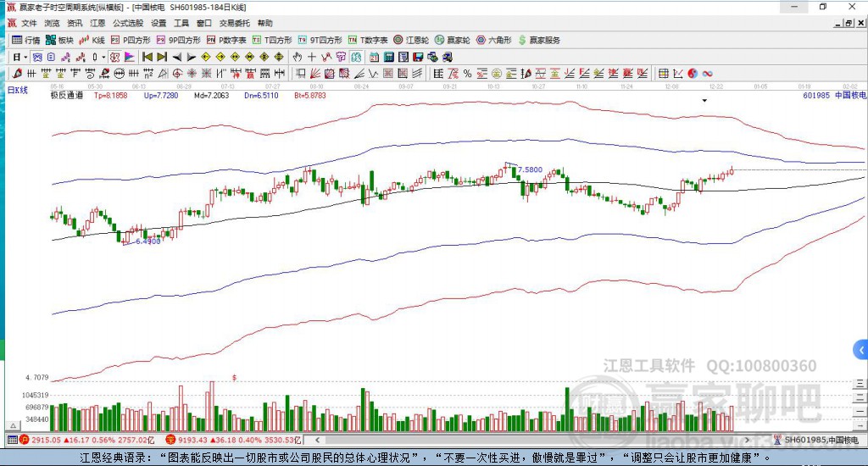Switch to the K线 chart view
The height and width of the screenshot is (466, 868).
point(92,40)
